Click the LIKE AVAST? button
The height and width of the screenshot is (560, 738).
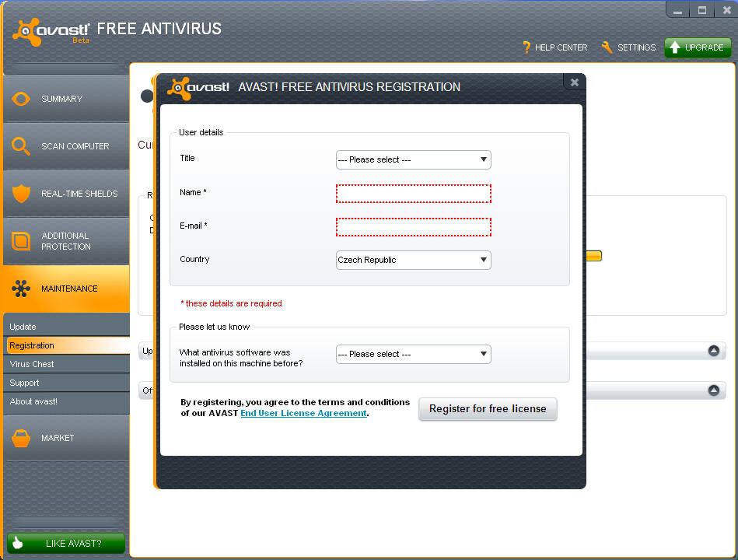(66, 543)
